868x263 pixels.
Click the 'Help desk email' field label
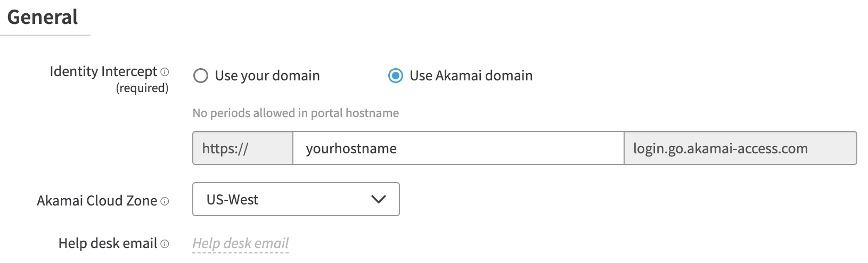(108, 243)
